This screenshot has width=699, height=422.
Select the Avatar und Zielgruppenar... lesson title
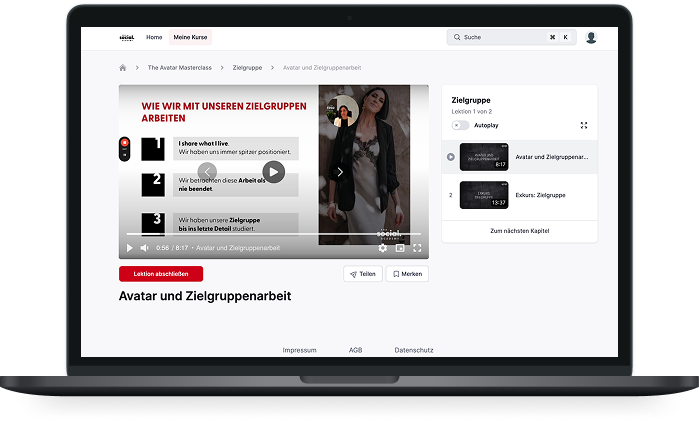coord(552,157)
